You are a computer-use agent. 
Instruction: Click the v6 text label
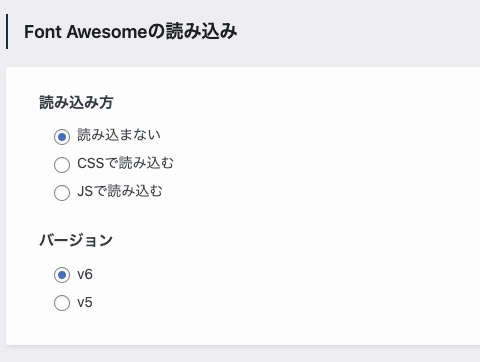(85, 274)
